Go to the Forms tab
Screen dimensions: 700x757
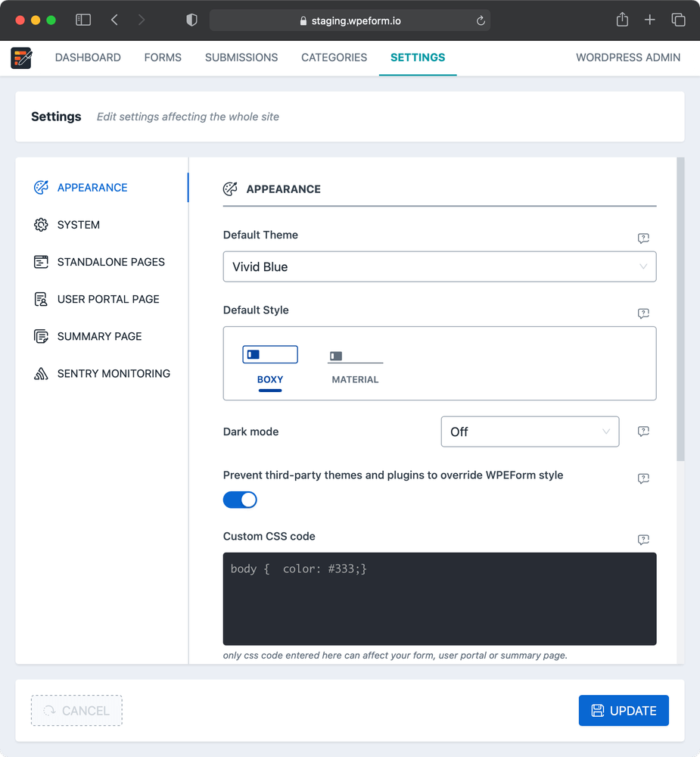point(163,58)
